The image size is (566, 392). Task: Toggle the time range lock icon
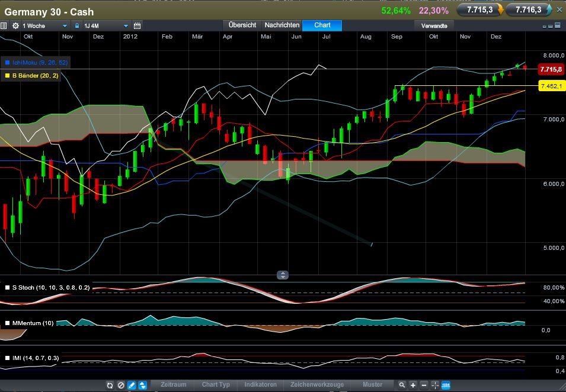tap(77, 26)
